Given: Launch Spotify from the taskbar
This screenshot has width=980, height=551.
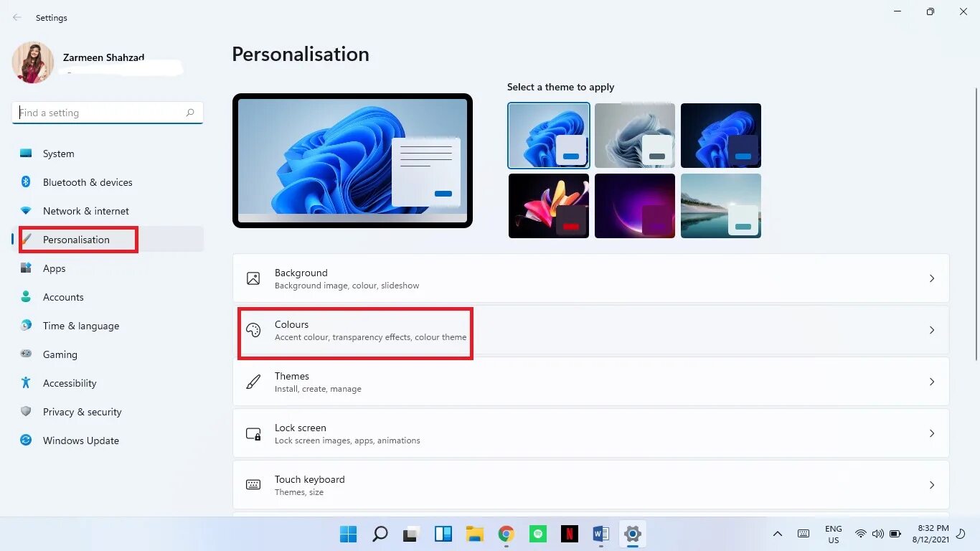Looking at the screenshot, I should (x=537, y=534).
